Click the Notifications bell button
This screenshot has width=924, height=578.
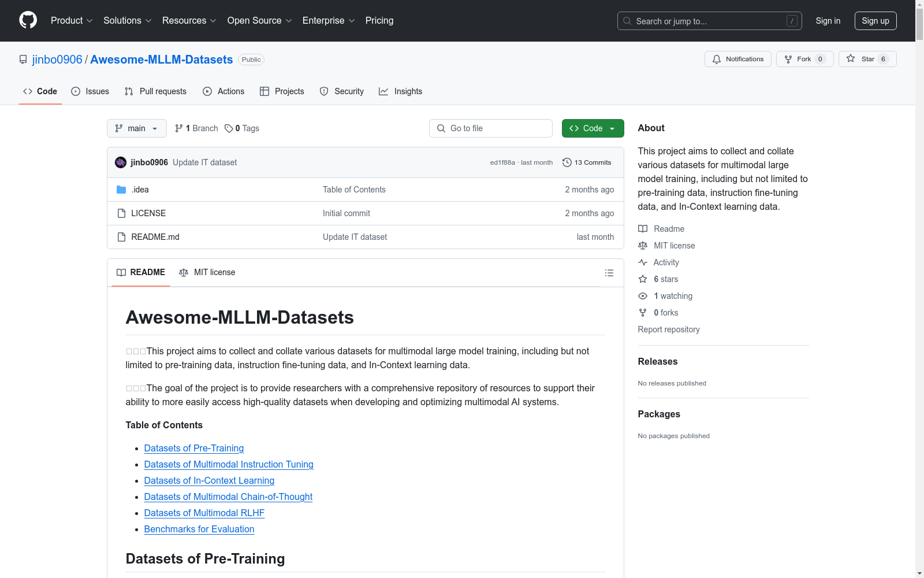pos(737,59)
